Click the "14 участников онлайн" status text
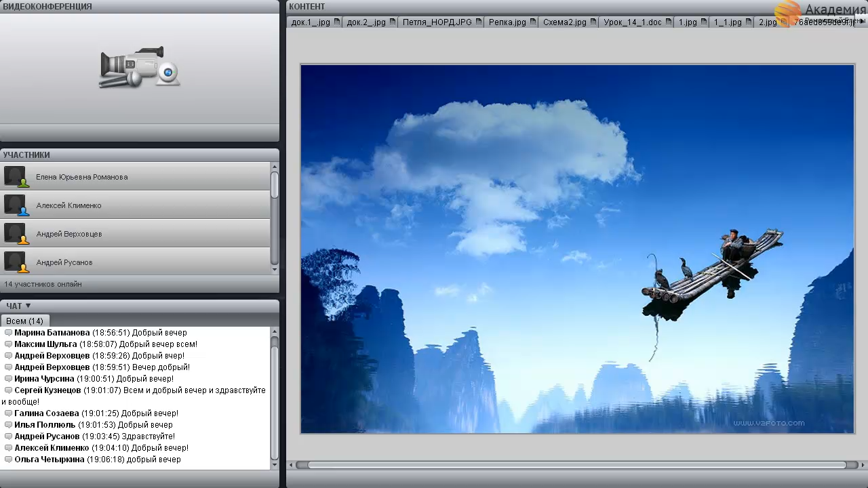 tap(43, 284)
